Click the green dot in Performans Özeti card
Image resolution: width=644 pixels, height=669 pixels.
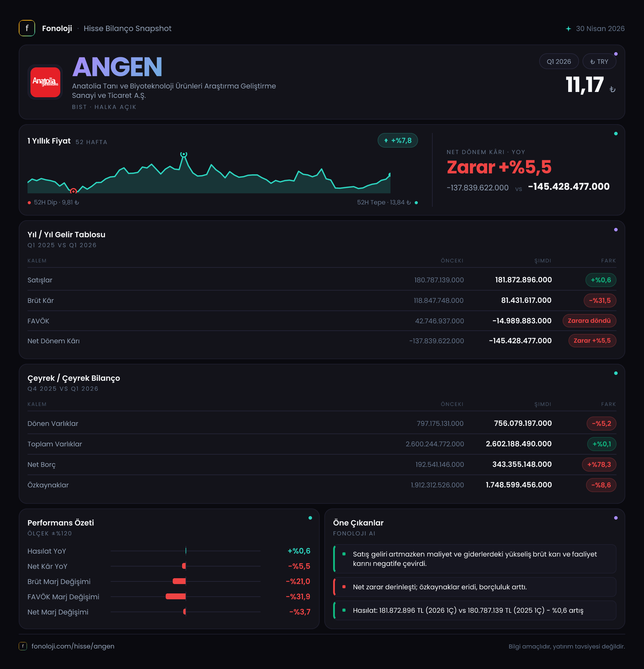click(x=310, y=518)
